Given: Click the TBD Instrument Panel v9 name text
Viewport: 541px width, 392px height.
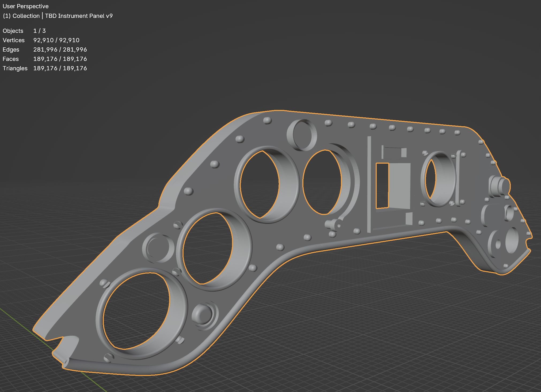Looking at the screenshot, I should pos(79,16).
